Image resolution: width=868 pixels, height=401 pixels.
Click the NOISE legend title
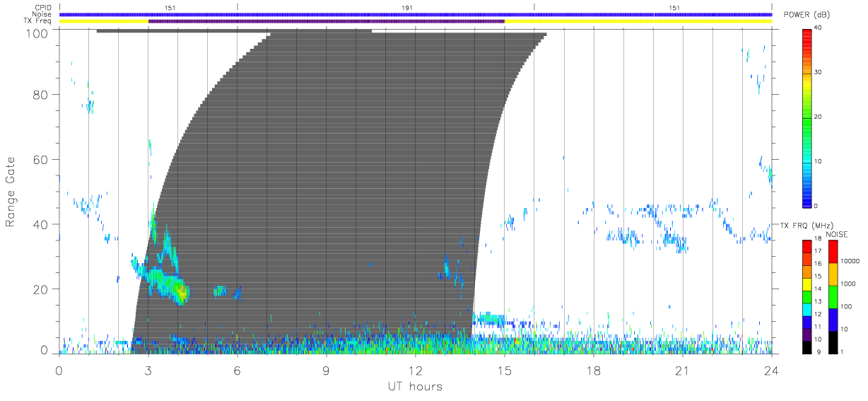838,234
